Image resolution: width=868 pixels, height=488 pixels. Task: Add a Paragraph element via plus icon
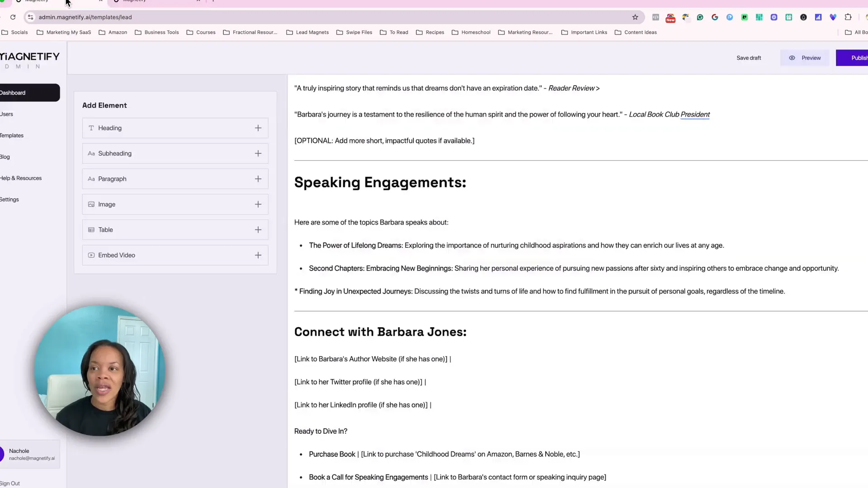click(x=258, y=179)
